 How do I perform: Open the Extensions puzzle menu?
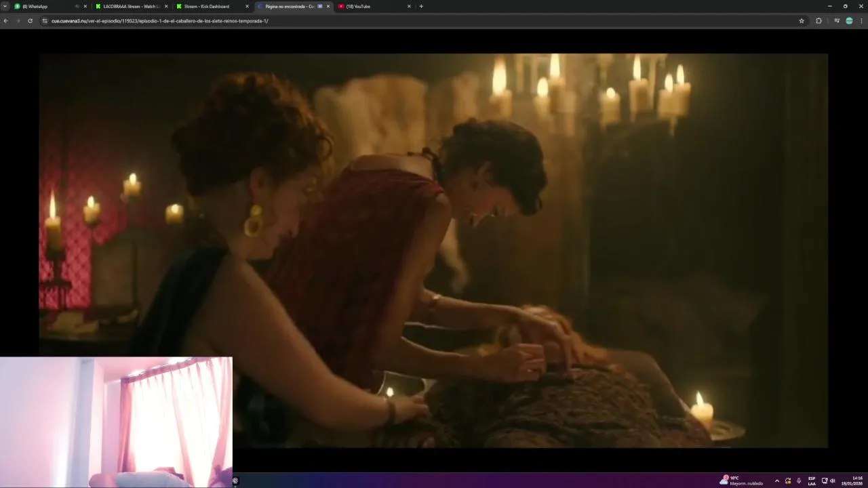[x=818, y=20]
